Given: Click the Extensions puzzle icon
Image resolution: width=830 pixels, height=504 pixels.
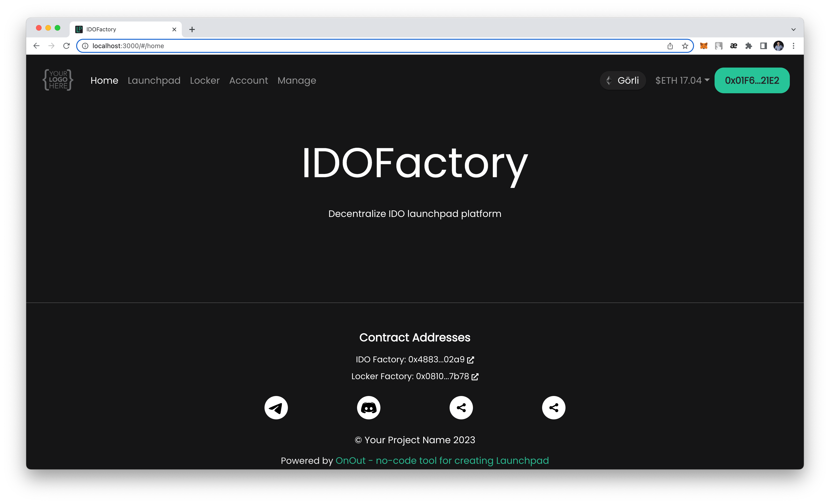Looking at the screenshot, I should pos(748,46).
